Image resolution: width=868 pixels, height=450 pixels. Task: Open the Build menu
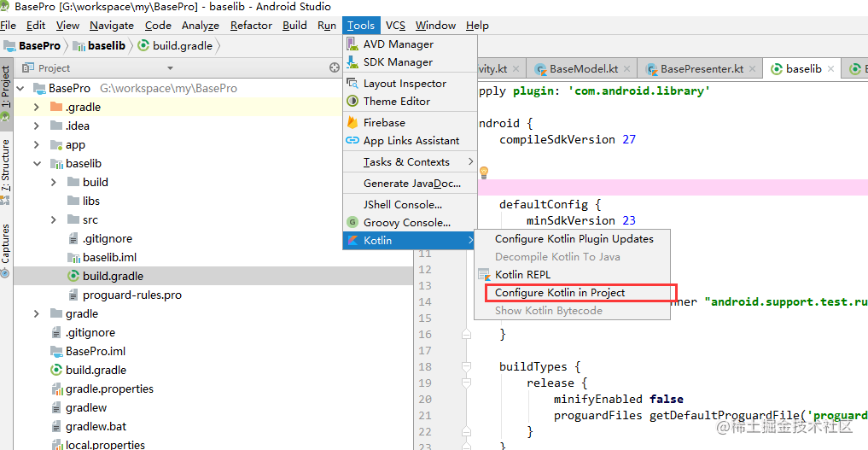coord(294,26)
